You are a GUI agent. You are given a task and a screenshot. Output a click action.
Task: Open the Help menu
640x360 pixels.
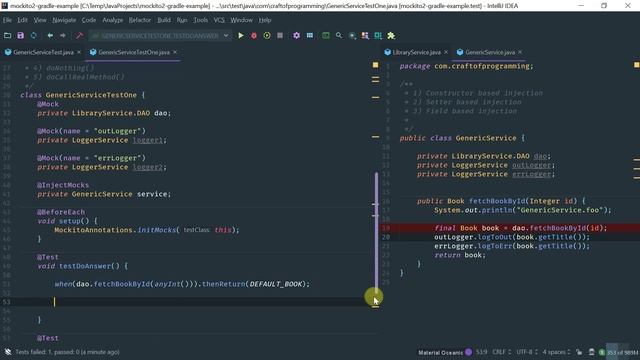(x=265, y=20)
